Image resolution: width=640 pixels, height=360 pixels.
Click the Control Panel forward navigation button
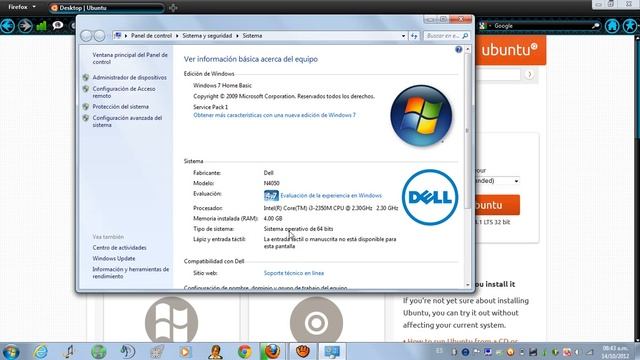click(x=100, y=36)
